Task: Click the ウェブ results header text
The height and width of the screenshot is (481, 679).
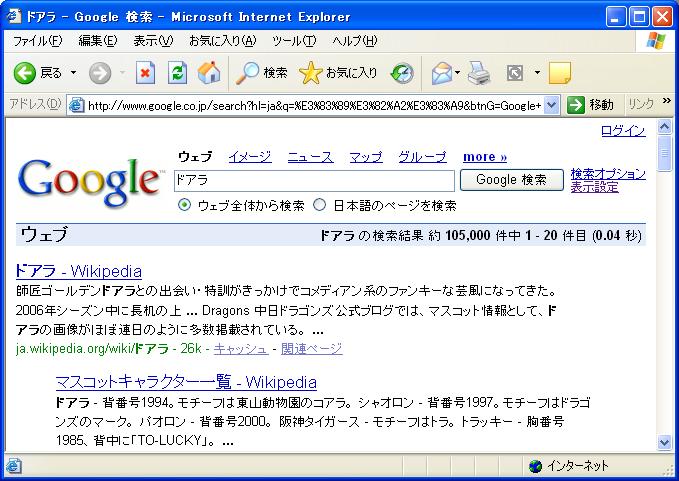Action: pos(44,234)
